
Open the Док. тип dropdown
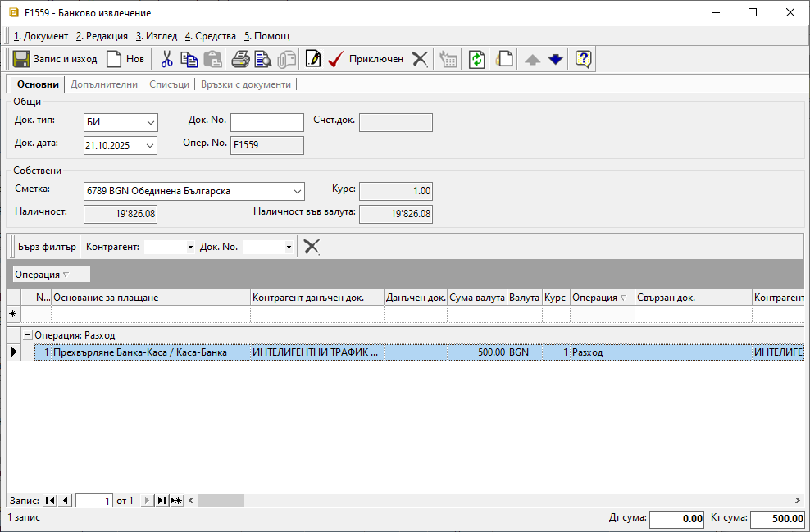pyautogui.click(x=151, y=123)
